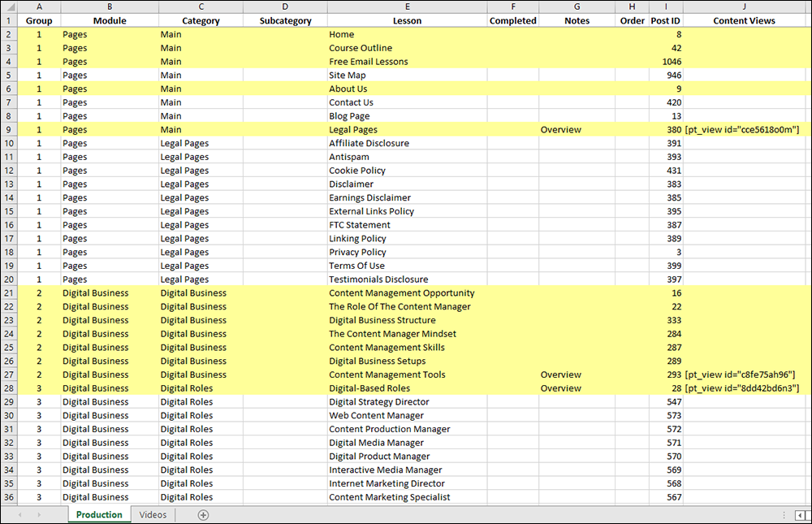Viewport: 812px width, 524px height.
Task: Select column B header
Action: coord(110,6)
